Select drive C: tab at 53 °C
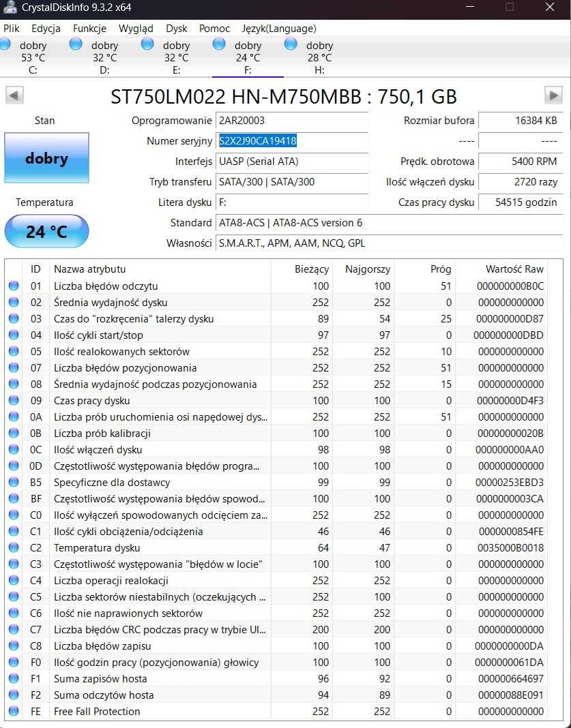This screenshot has width=571, height=728. 33,57
